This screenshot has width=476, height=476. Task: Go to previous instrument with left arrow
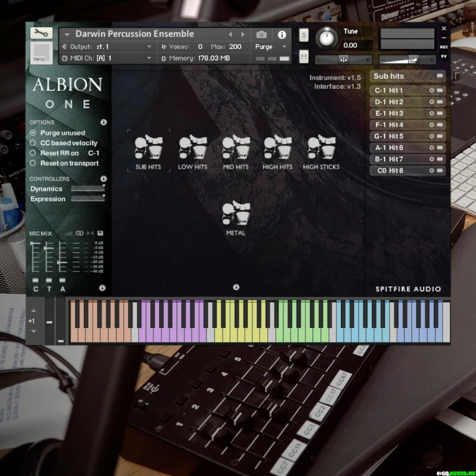230,35
